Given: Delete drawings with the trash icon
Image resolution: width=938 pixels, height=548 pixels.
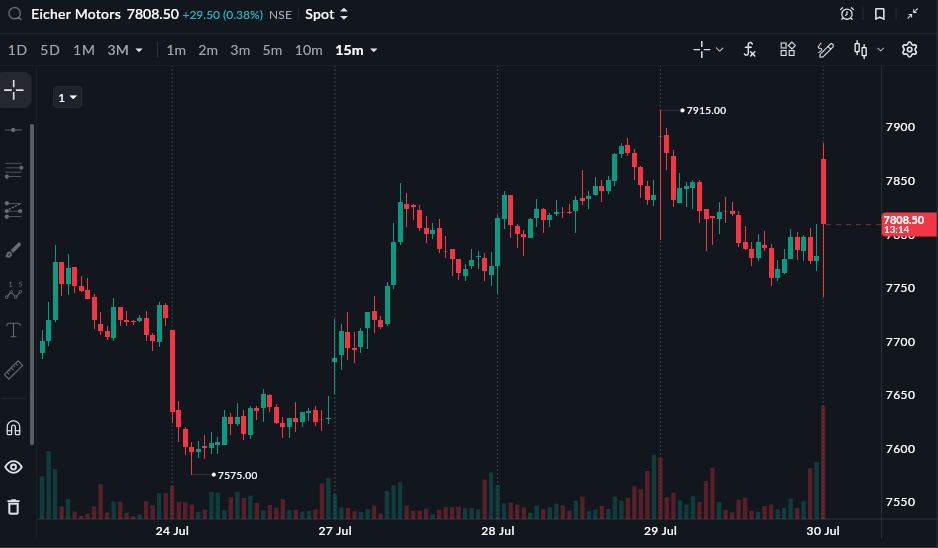Looking at the screenshot, I should click(x=14, y=507).
